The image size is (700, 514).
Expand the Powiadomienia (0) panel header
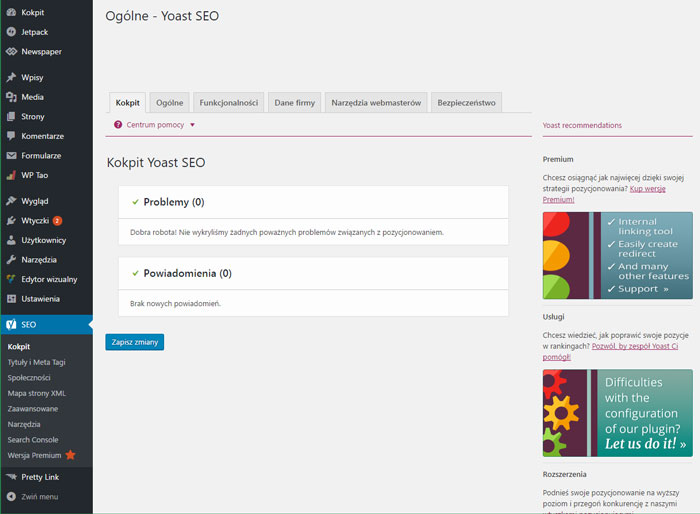tap(313, 273)
